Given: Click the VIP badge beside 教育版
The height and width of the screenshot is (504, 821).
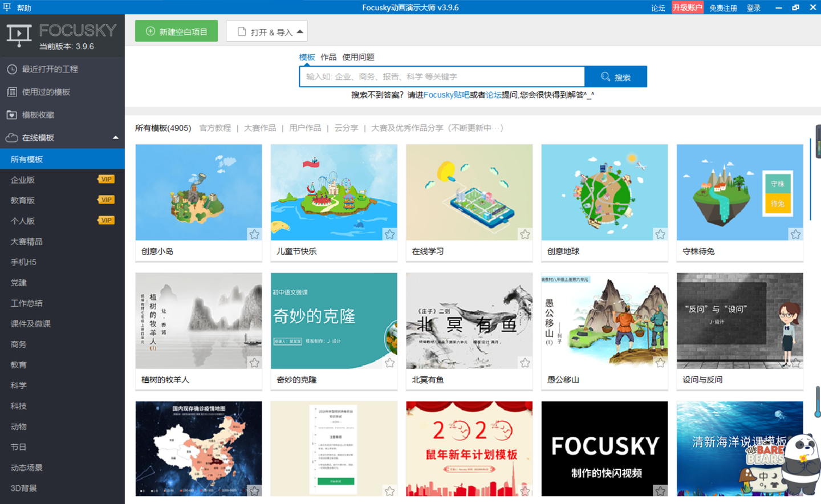Looking at the screenshot, I should tap(106, 200).
